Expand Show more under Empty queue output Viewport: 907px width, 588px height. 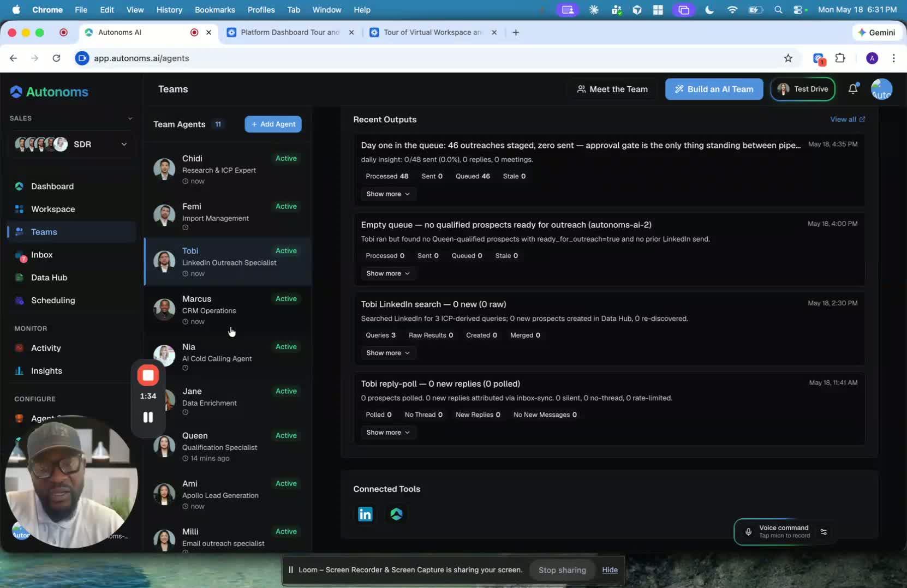388,274
